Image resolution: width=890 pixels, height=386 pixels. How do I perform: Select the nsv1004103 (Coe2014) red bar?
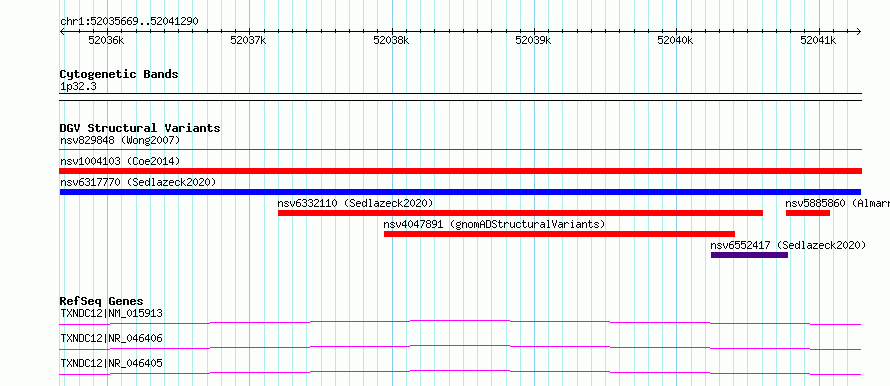pyautogui.click(x=460, y=171)
